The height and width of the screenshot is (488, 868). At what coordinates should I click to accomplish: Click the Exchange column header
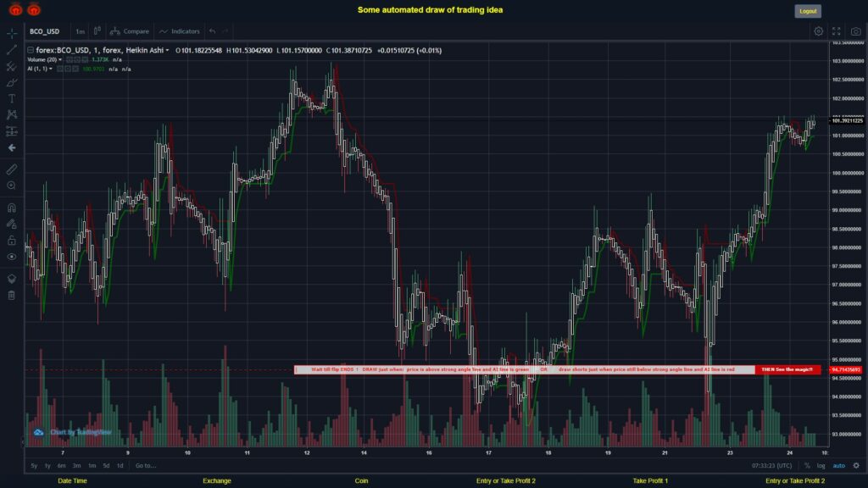(217, 481)
